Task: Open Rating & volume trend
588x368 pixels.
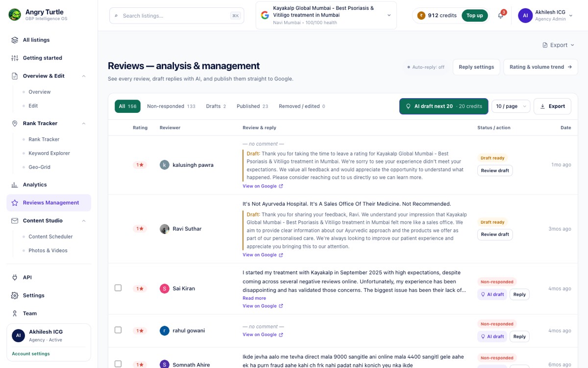Action: point(540,67)
